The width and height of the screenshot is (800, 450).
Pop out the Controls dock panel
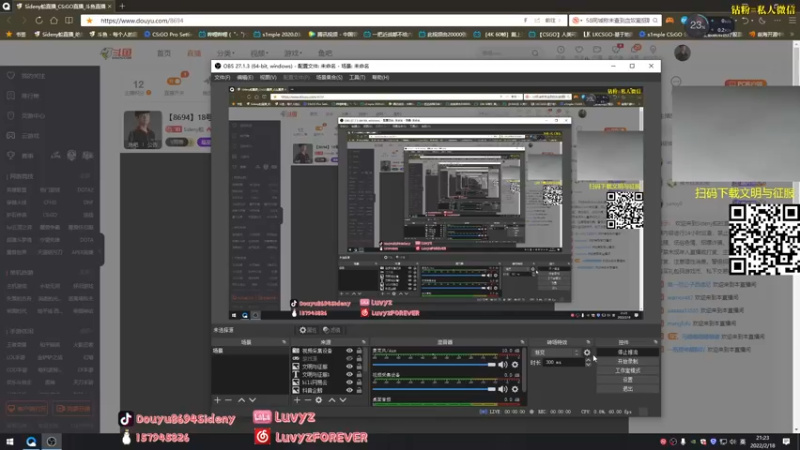tap(656, 342)
